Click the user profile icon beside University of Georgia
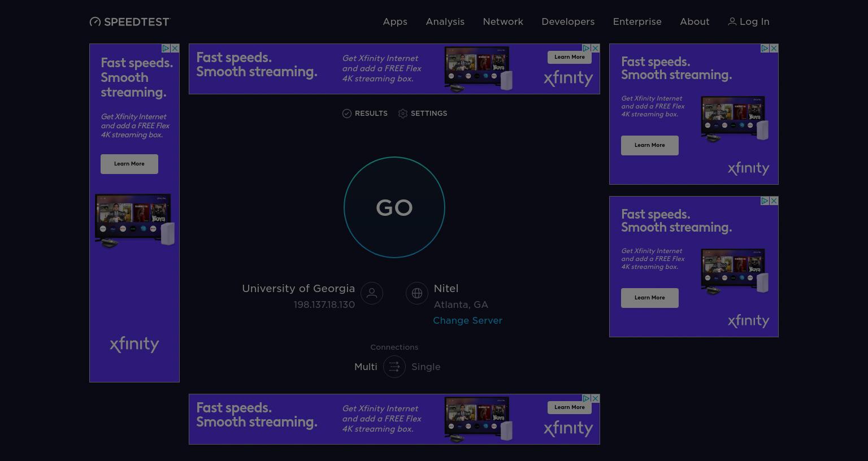This screenshot has height=461, width=868. (x=372, y=293)
